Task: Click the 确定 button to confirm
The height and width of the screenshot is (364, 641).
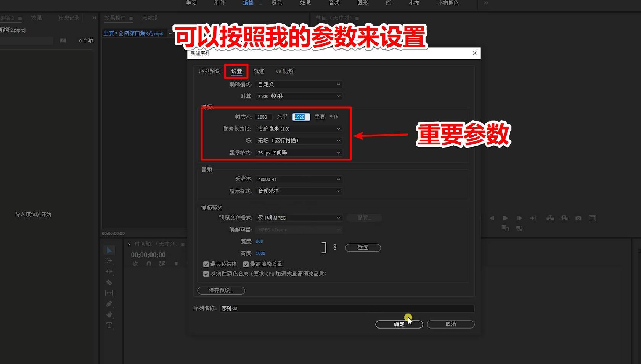Action: [399, 324]
